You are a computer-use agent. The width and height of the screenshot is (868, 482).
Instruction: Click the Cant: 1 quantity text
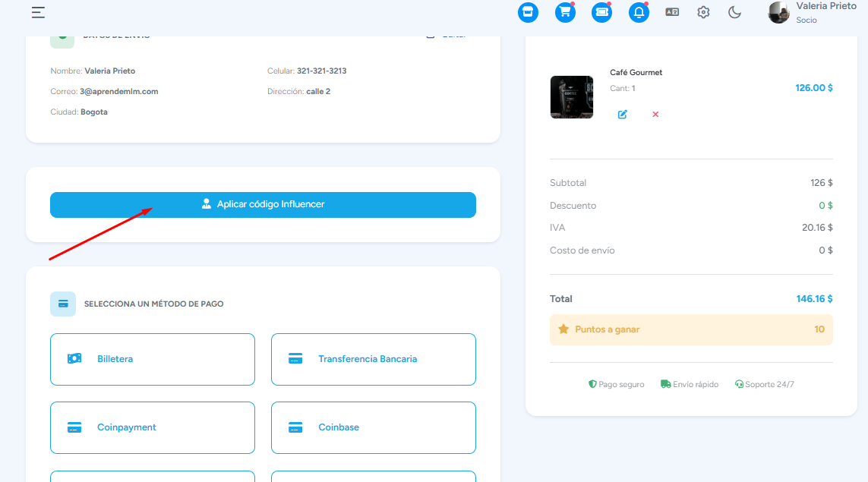(623, 89)
